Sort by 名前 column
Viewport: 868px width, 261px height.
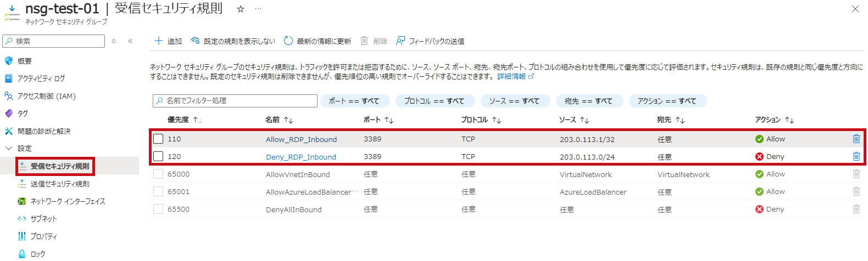(279, 120)
